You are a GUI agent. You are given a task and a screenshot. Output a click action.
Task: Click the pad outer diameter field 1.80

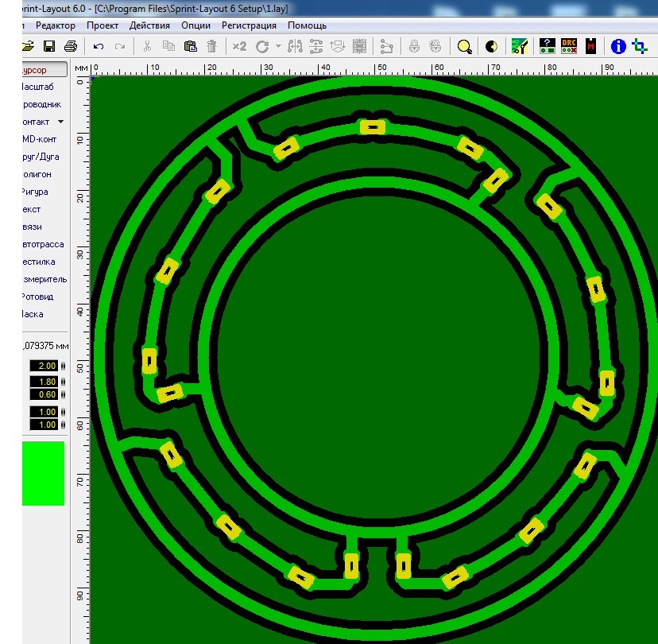(44, 382)
